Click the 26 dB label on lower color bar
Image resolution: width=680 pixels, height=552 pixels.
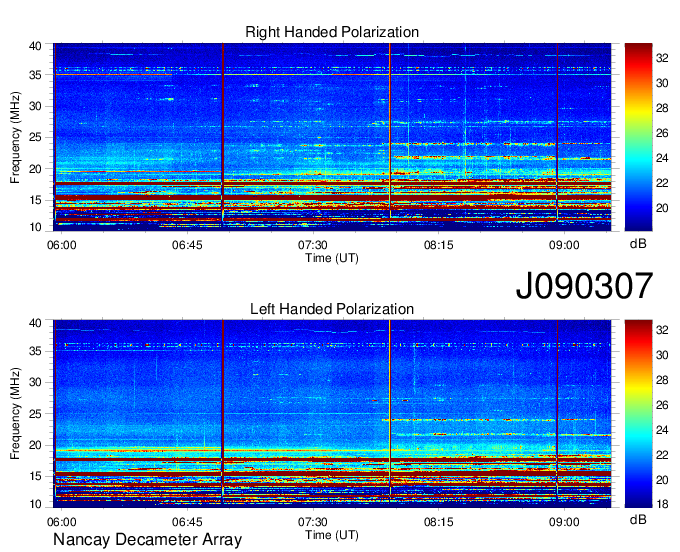pos(662,405)
